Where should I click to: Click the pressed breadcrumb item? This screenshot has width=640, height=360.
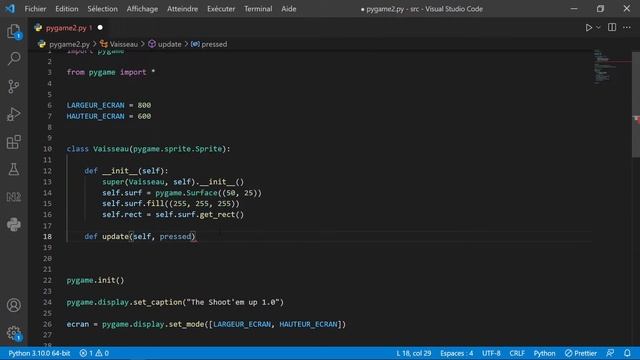[214, 44]
